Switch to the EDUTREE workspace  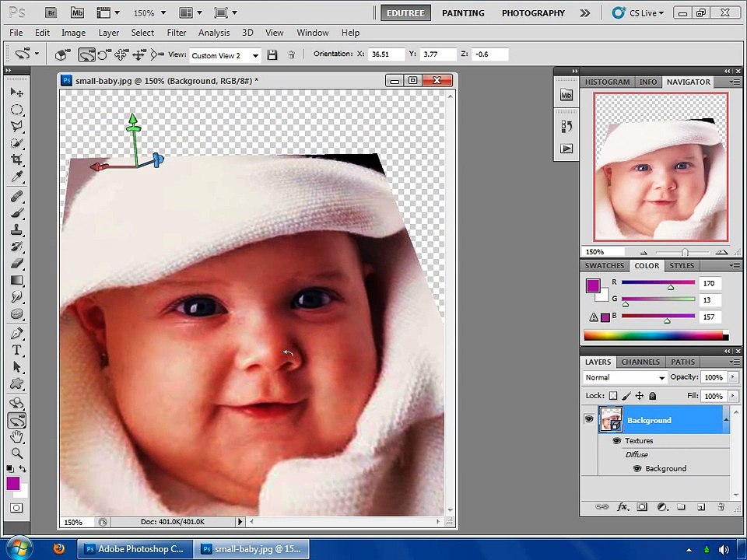tap(405, 13)
